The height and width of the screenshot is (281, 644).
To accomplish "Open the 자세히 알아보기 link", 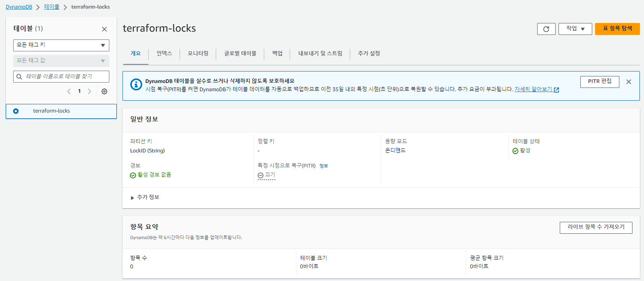I will [536, 89].
